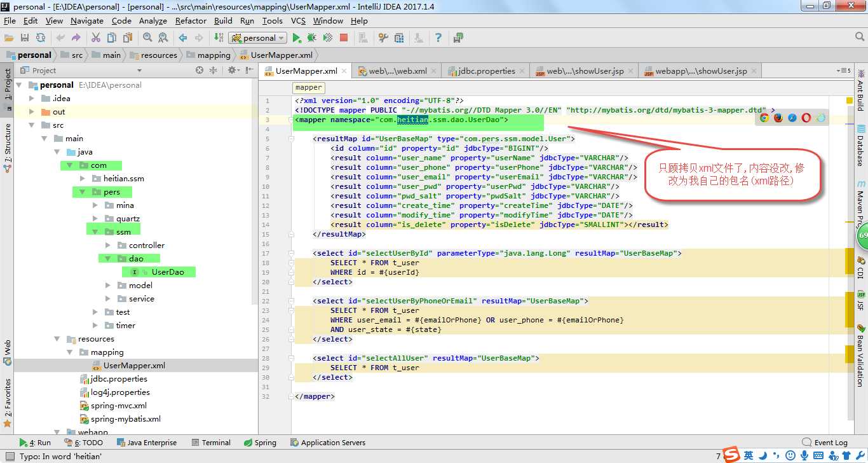This screenshot has width=868, height=463.
Task: Click the Synchronize toolbar icon
Action: click(41, 38)
